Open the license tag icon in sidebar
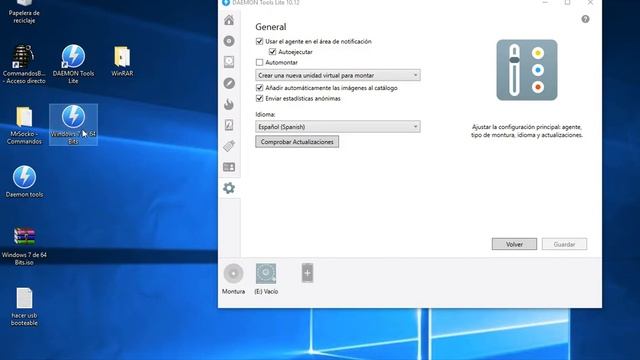Image resolution: width=640 pixels, height=360 pixels. (229, 146)
